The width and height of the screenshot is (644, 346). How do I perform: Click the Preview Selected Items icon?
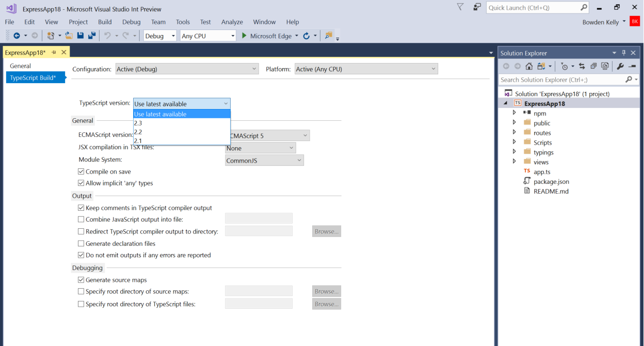coord(632,66)
